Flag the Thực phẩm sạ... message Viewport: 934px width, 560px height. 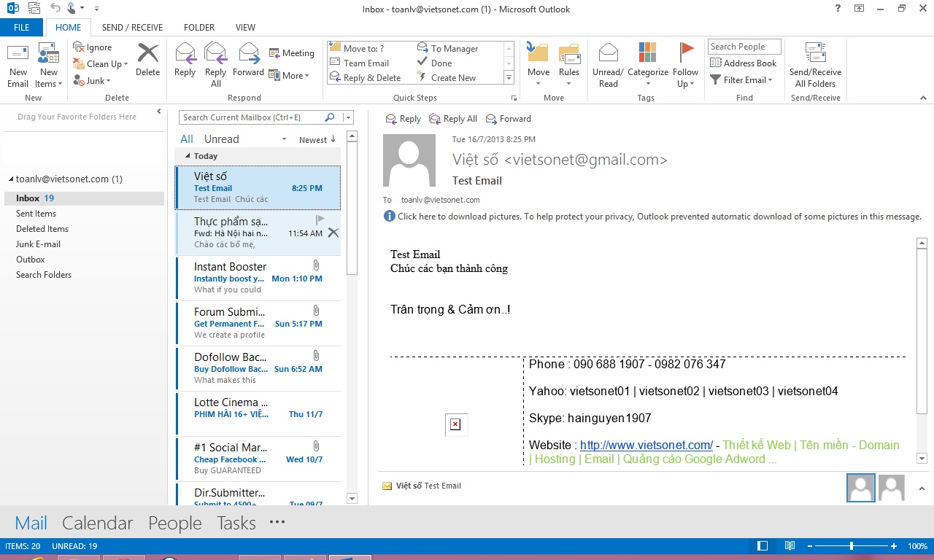(320, 219)
